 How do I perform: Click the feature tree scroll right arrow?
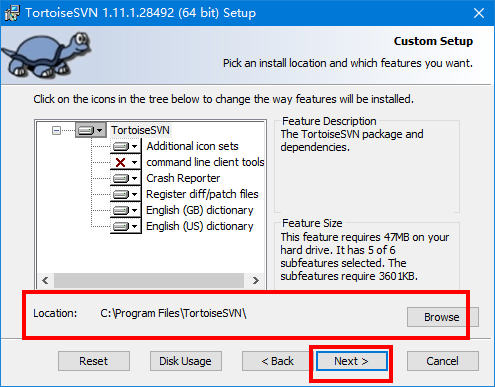point(256,280)
